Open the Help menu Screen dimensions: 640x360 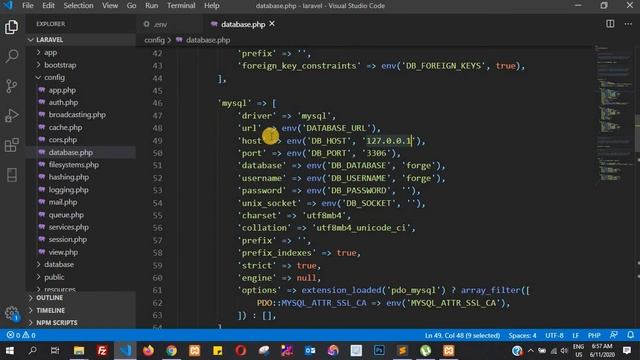coord(211,6)
